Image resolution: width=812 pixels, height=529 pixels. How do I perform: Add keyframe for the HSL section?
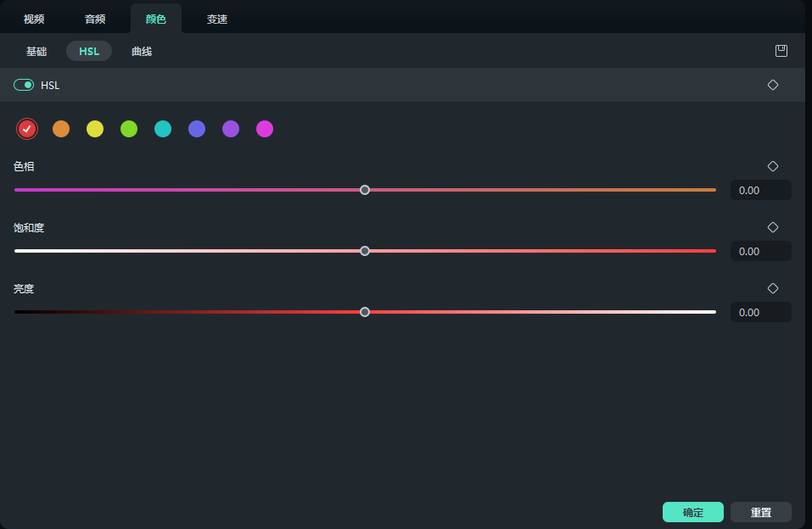tap(773, 85)
